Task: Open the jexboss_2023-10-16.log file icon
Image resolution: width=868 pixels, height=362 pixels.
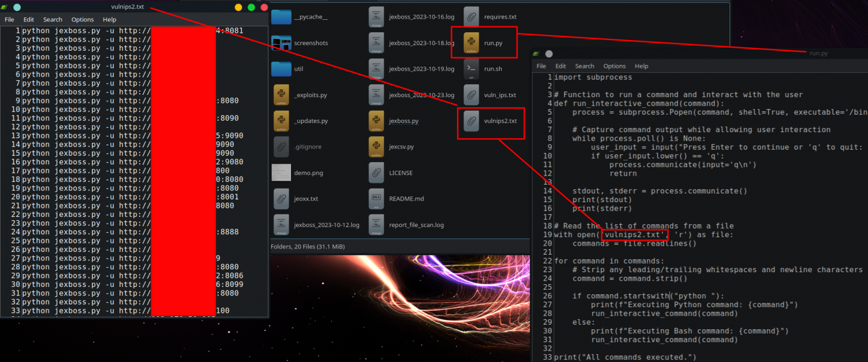Action: click(376, 16)
